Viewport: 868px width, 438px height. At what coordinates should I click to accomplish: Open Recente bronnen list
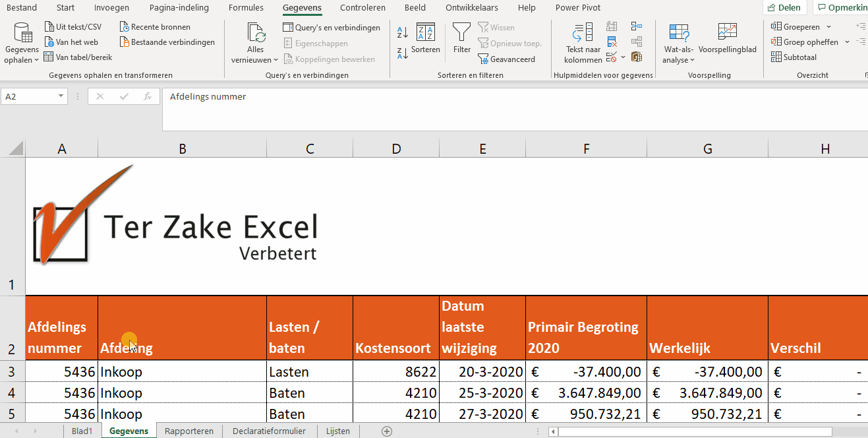(156, 27)
